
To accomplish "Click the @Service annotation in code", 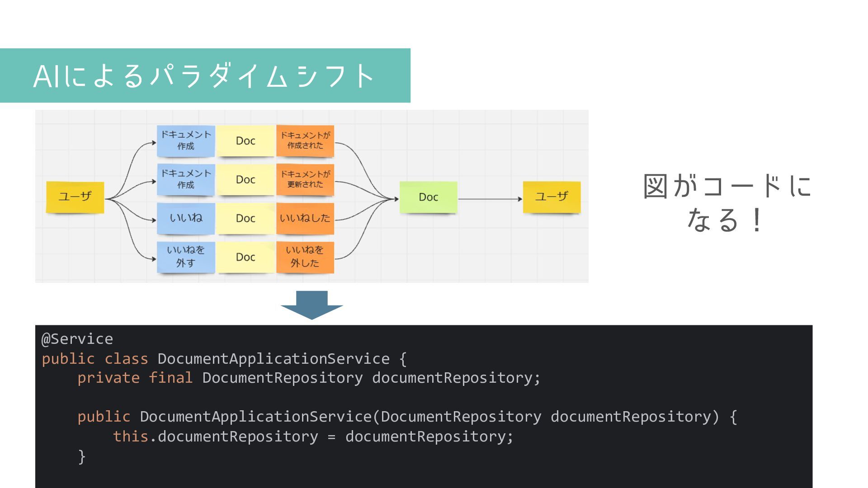I will [77, 339].
